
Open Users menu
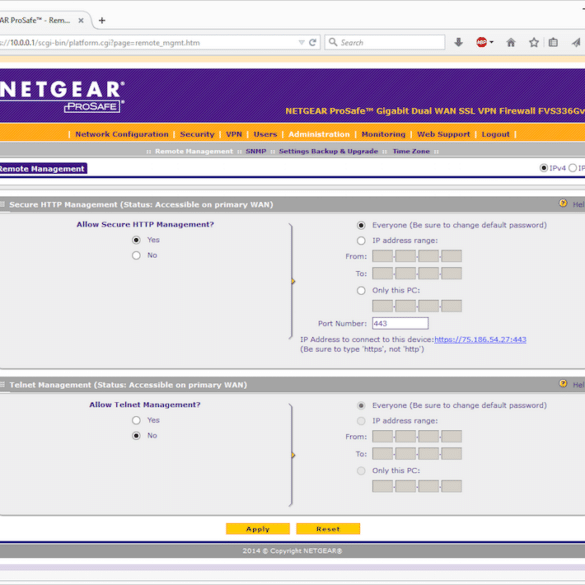[265, 134]
